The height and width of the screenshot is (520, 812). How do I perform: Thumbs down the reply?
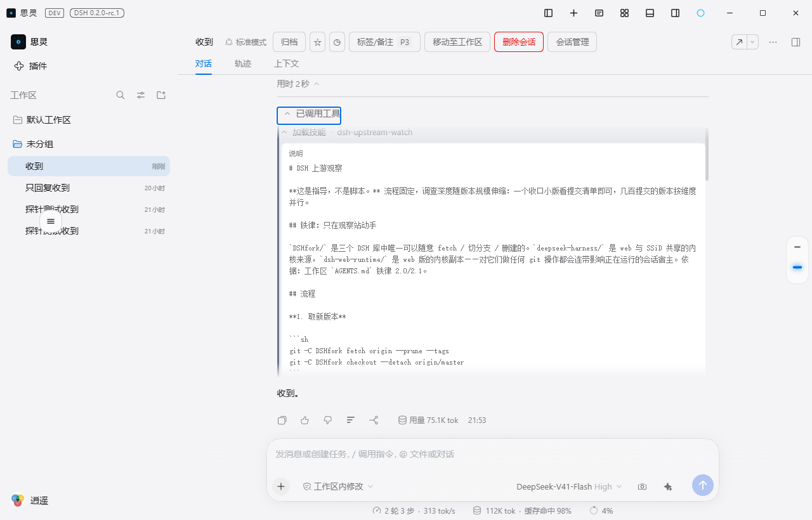(x=328, y=420)
